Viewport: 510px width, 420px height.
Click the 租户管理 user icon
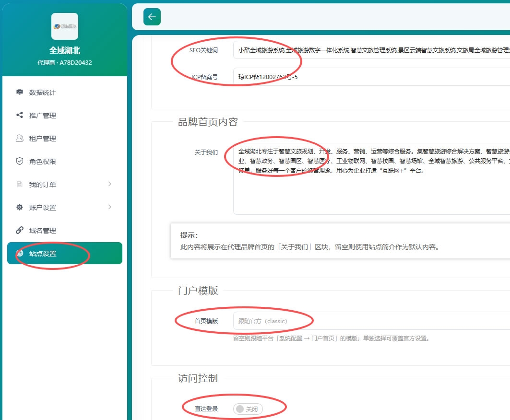(20, 138)
